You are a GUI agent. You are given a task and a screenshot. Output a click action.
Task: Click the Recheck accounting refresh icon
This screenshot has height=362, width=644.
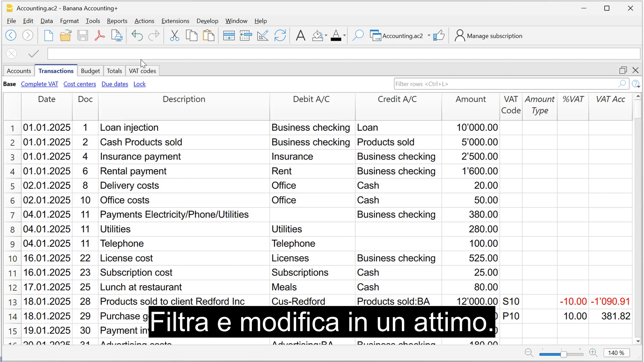pos(280,36)
